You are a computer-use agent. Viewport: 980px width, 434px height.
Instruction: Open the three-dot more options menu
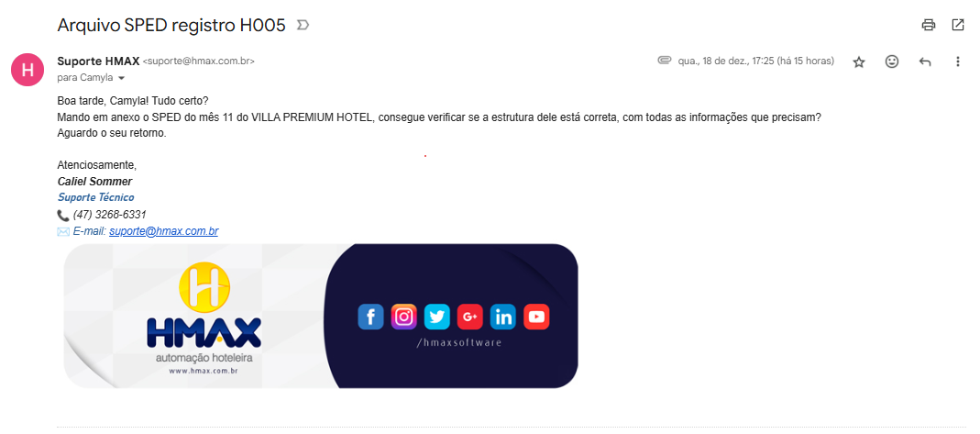957,61
